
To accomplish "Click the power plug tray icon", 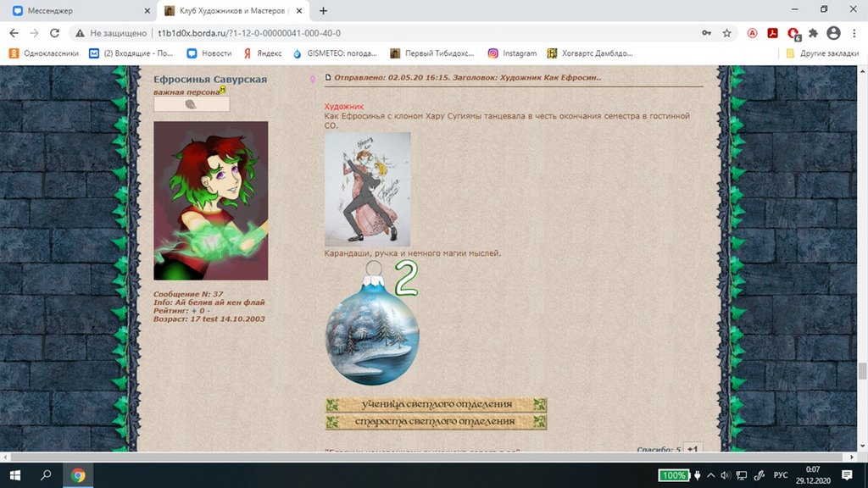I will point(697,475).
